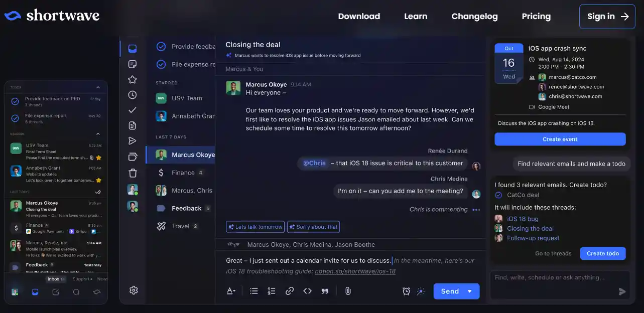Image resolution: width=644 pixels, height=313 pixels.
Task: Click the mark-all-done double check icon
Action: pos(98,192)
